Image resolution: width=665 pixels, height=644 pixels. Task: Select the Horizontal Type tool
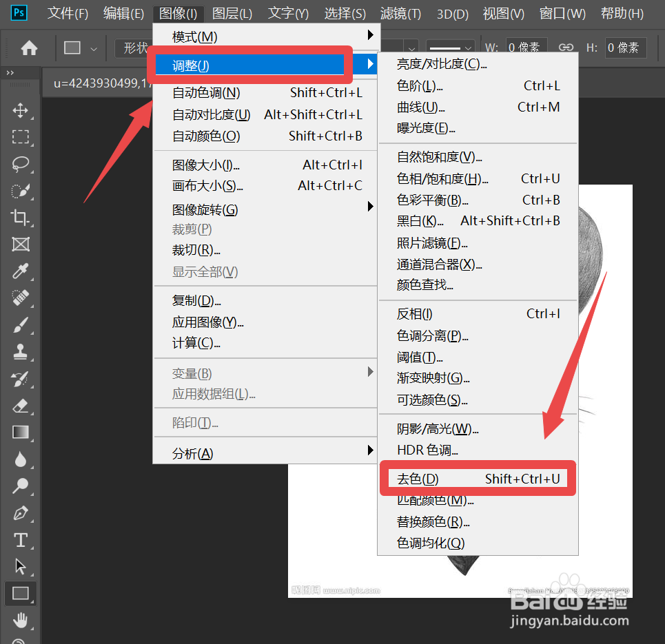[x=21, y=540]
